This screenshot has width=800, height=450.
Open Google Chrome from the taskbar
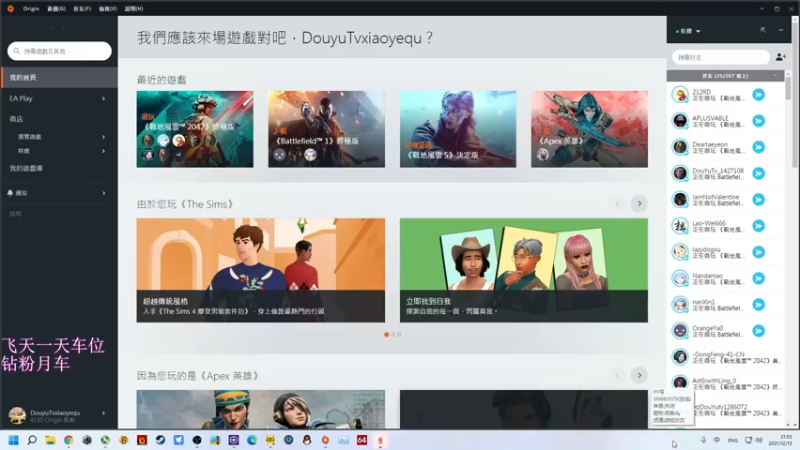pyautogui.click(x=68, y=440)
